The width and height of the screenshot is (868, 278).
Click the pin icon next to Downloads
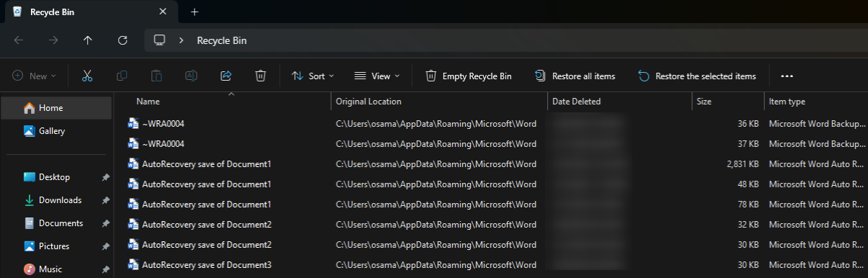tap(105, 200)
